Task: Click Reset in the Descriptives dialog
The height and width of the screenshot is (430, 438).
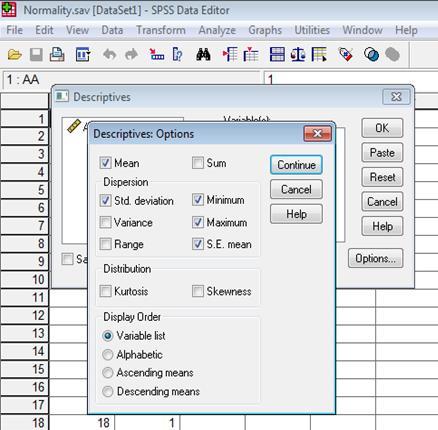Action: pos(382,177)
